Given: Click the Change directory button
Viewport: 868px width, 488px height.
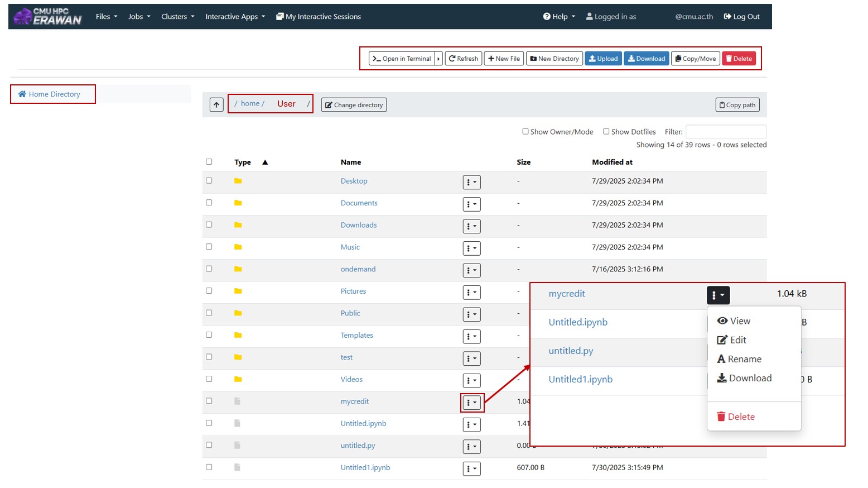Looking at the screenshot, I should [x=354, y=105].
